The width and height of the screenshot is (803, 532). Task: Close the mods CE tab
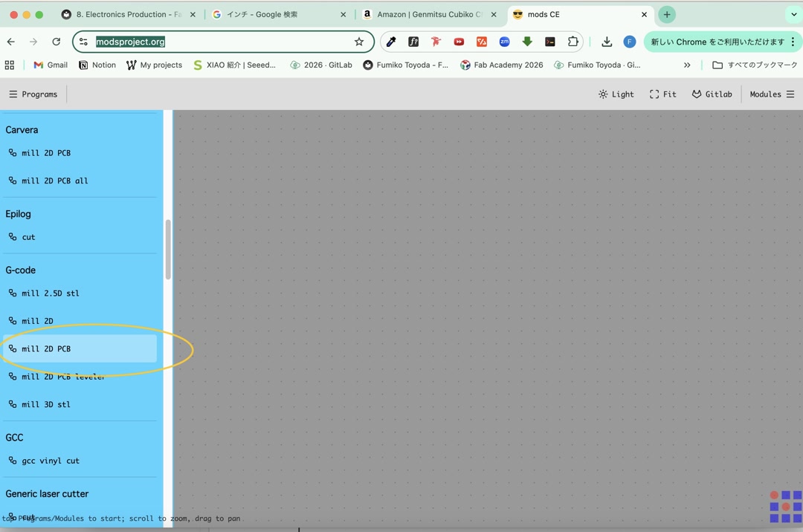pos(644,14)
